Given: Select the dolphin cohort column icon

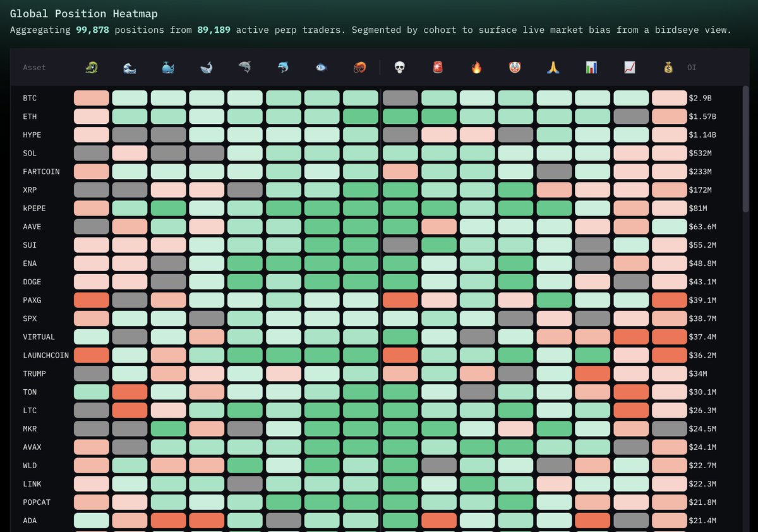Looking at the screenshot, I should [283, 67].
